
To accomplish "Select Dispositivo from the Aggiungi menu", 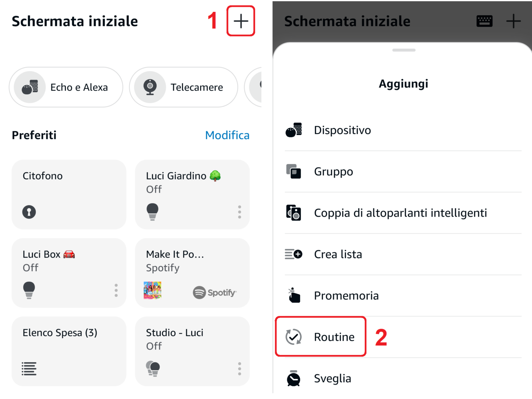I will coord(342,130).
